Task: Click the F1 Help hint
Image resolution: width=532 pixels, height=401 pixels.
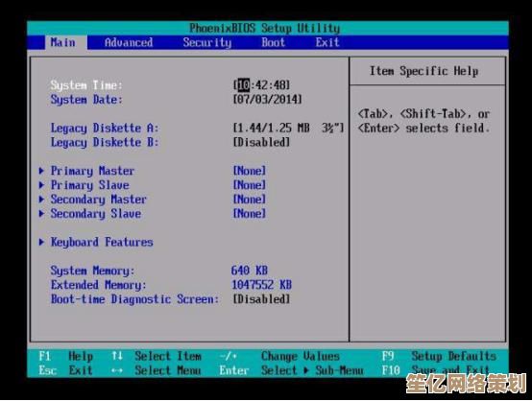Action: (66, 356)
